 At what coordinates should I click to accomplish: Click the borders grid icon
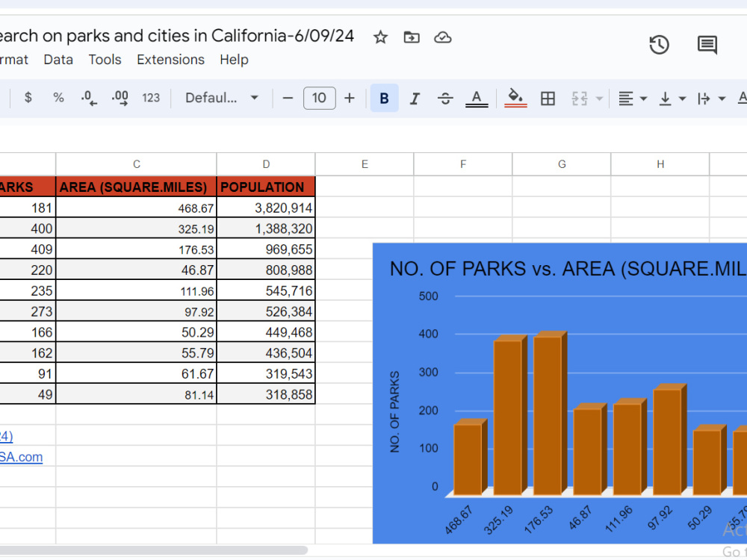tap(548, 99)
